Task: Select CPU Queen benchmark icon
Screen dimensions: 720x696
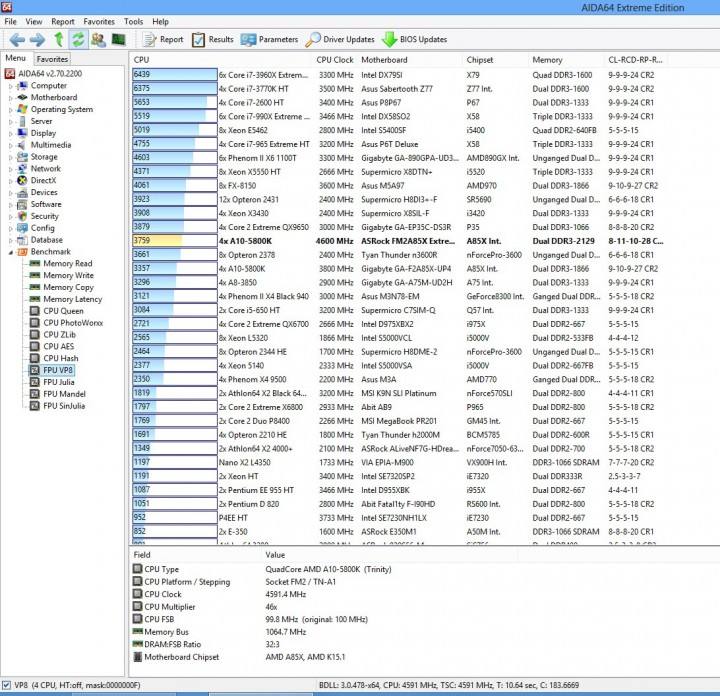Action: [x=34, y=311]
